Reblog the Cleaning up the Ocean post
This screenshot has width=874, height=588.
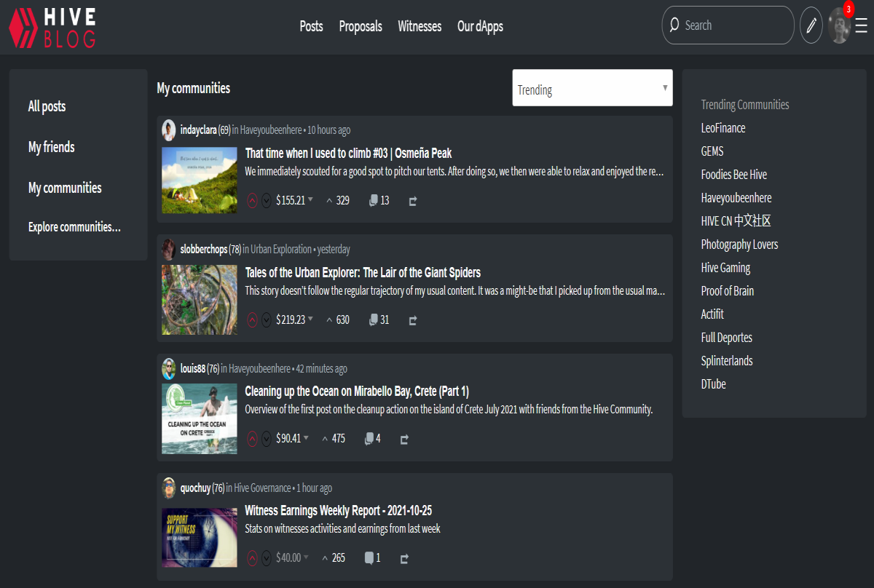[x=405, y=439]
